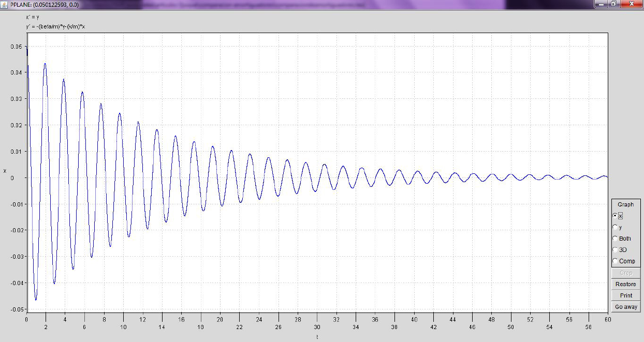Select the x graph radio button

pyautogui.click(x=615, y=216)
